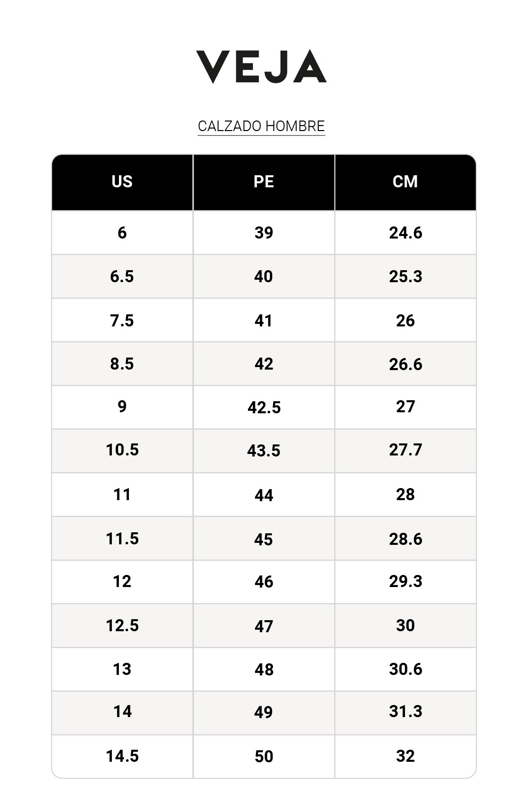The width and height of the screenshot is (523, 812).
Task: Click the VEJA brand logo
Action: pyautogui.click(x=261, y=66)
